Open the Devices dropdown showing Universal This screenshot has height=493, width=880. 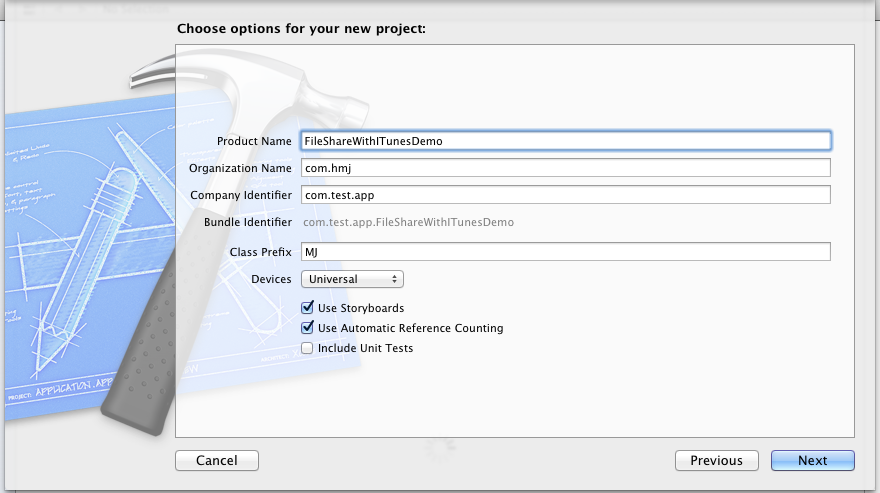pos(352,279)
